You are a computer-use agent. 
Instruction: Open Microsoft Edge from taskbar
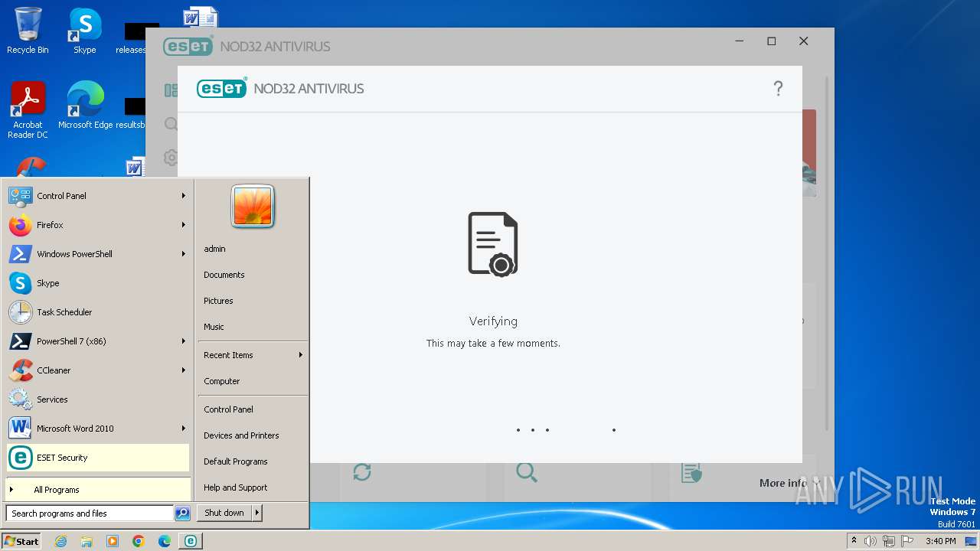[x=165, y=541]
